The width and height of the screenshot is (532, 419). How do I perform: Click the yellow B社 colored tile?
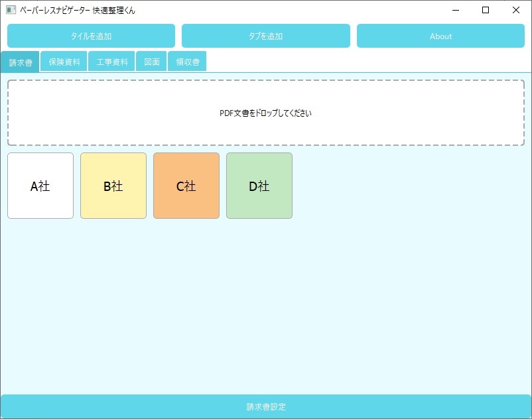pyautogui.click(x=113, y=186)
